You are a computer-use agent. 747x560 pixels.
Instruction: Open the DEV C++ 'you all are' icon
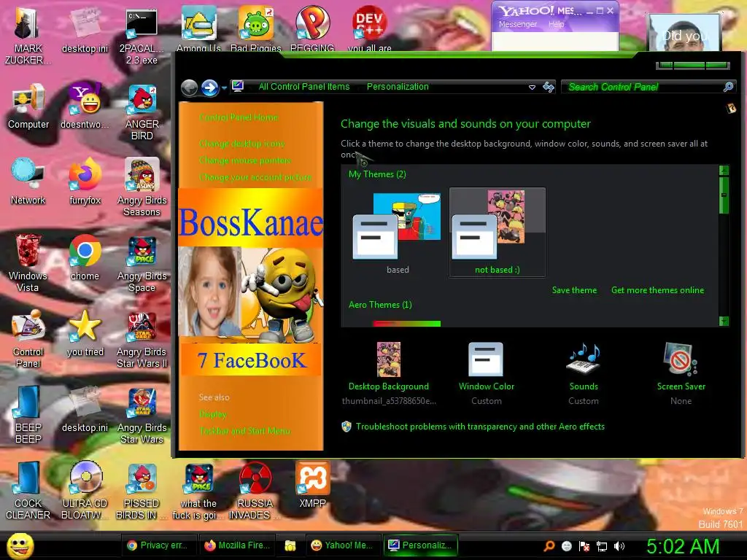click(370, 28)
